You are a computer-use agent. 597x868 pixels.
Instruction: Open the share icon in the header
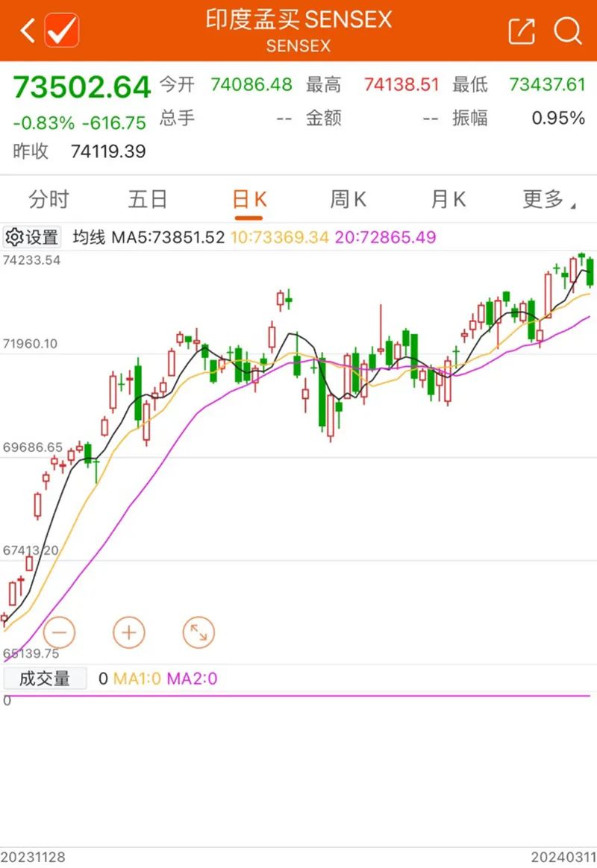[522, 31]
